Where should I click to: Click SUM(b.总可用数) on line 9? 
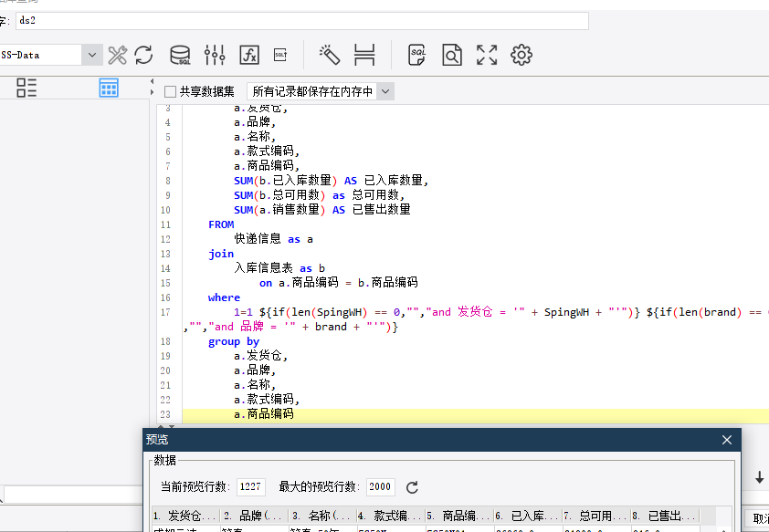pyautogui.click(x=279, y=195)
